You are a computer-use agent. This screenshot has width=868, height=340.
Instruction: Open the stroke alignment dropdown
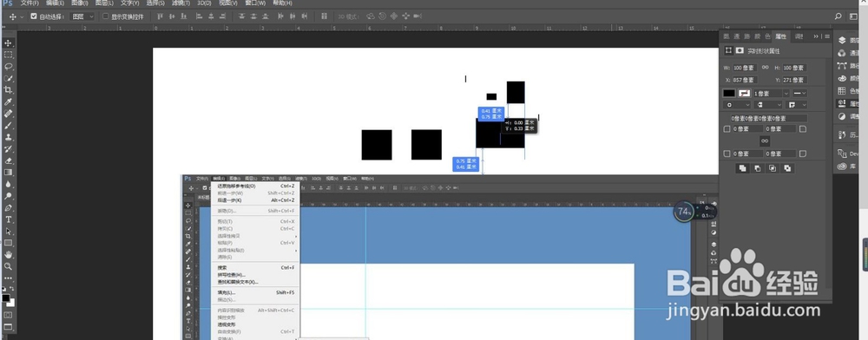click(x=738, y=104)
